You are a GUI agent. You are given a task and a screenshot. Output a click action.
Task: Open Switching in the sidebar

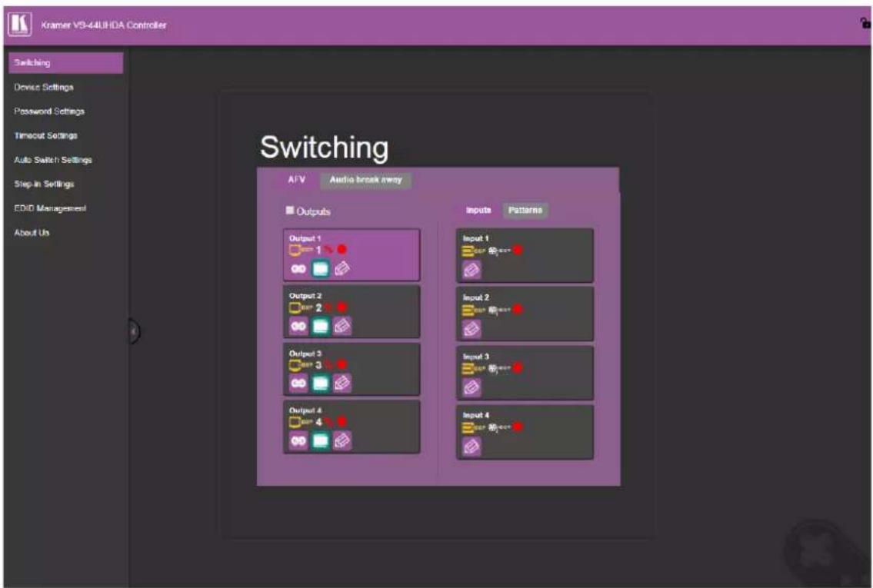point(65,63)
